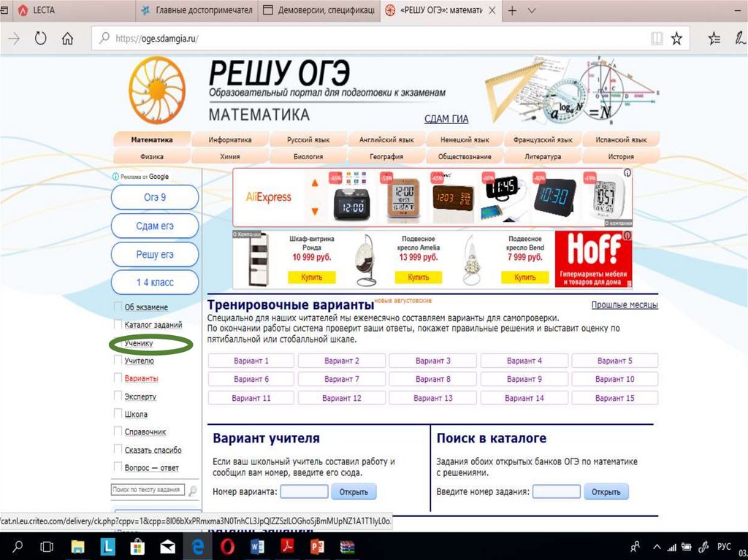The height and width of the screenshot is (560, 748).
Task: Click РУС language indicator in tray
Action: (724, 547)
